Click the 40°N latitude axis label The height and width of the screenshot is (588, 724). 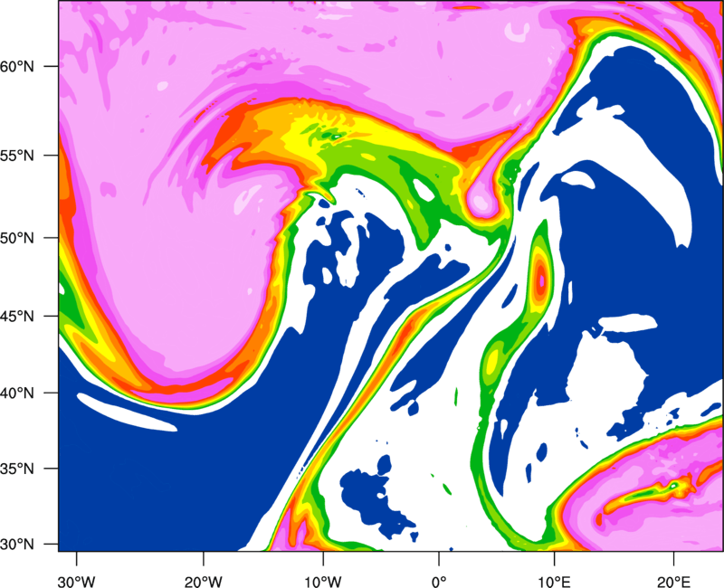click(17, 394)
